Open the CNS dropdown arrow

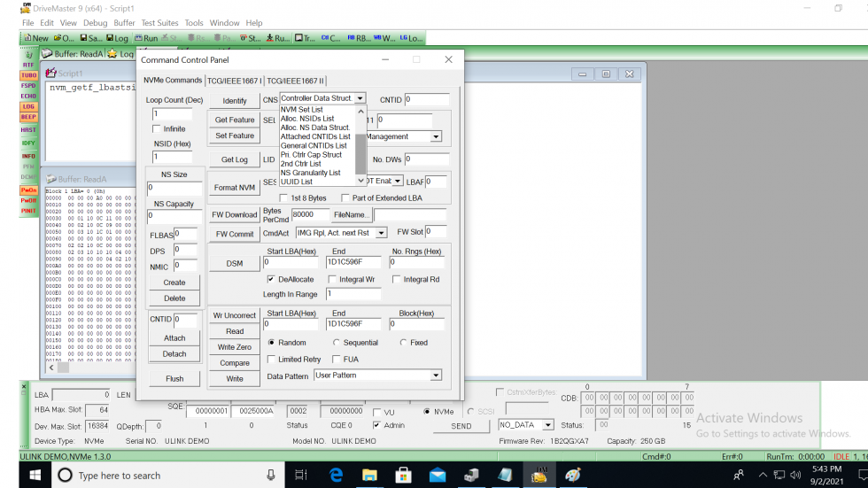pos(360,99)
